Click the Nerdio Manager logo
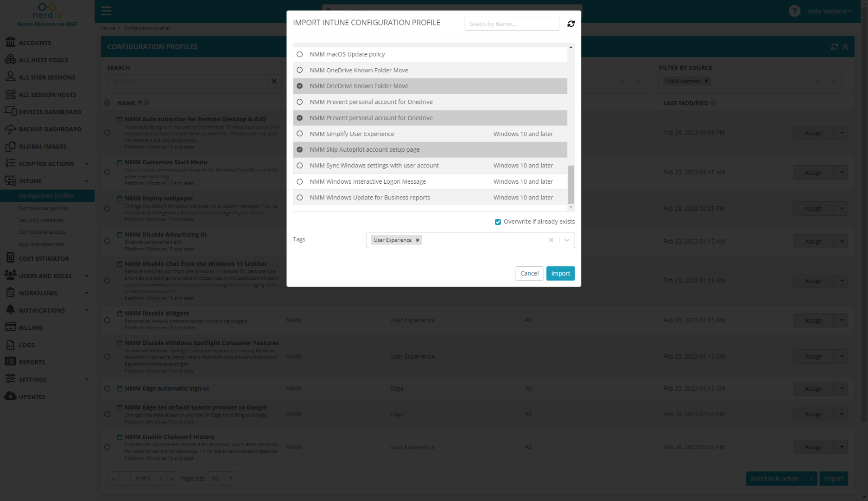 (47, 14)
